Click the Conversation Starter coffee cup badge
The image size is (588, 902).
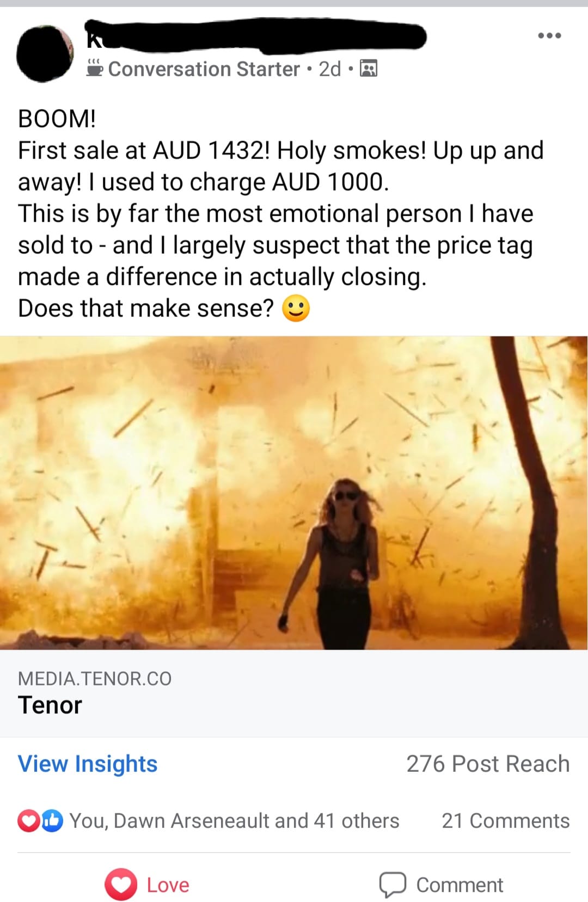coord(95,68)
